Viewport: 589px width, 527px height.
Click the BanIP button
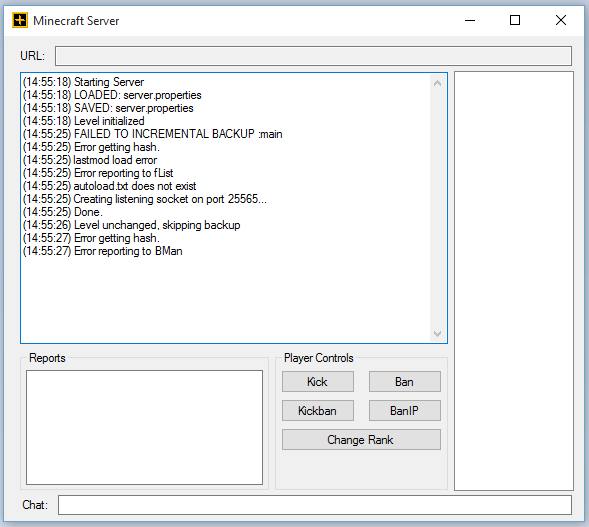click(405, 411)
